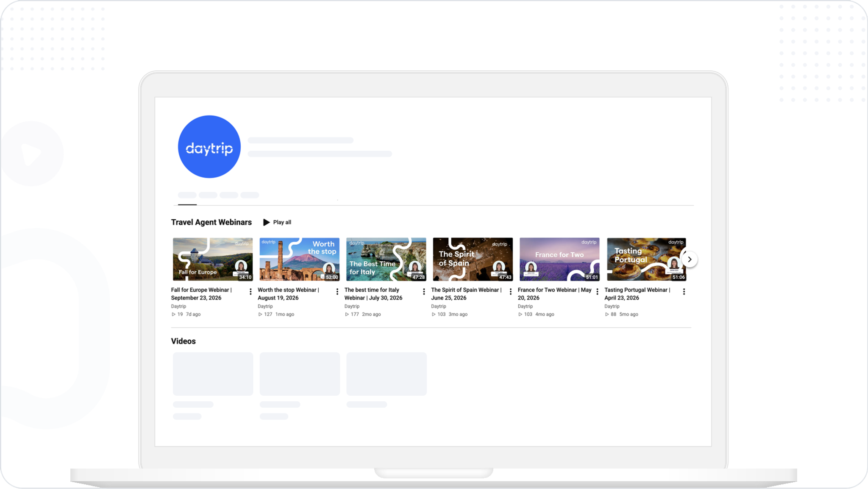Open more options for Tasting Portugal Webinar
The width and height of the screenshot is (868, 489).
click(x=684, y=292)
